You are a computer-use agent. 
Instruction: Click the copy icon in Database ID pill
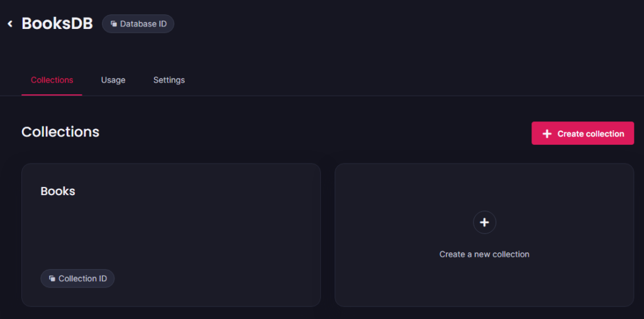tap(114, 24)
